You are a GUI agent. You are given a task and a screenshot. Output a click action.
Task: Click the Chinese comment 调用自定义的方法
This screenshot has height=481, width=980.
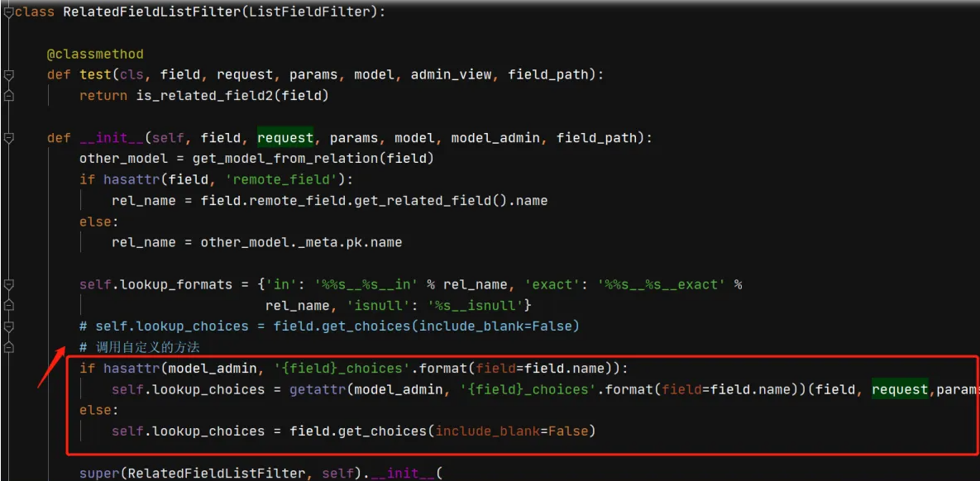pos(147,346)
